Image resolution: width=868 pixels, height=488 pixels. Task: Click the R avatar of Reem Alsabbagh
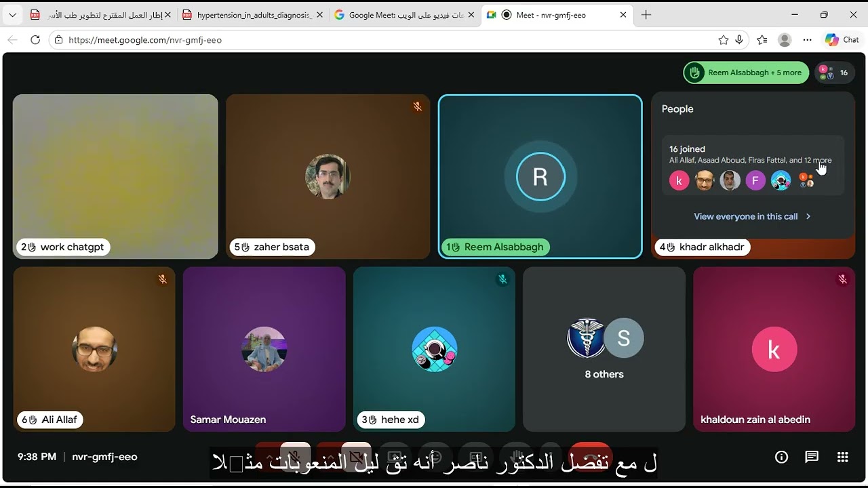coord(540,177)
